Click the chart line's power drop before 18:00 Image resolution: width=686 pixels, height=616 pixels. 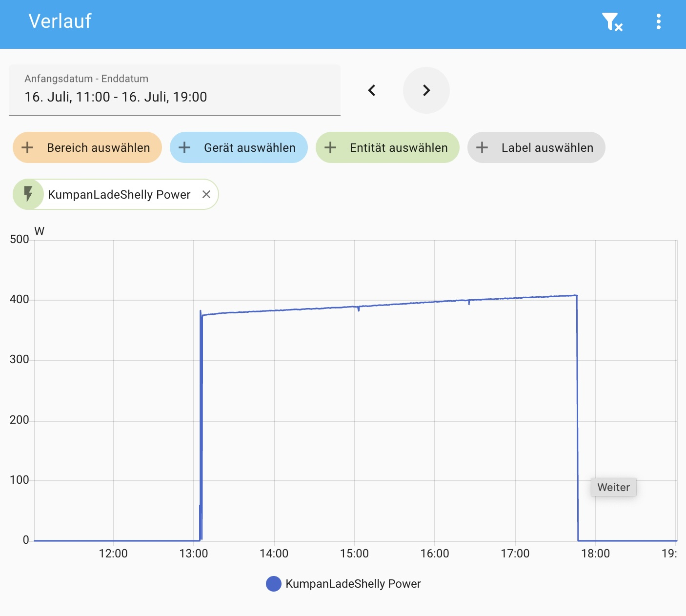point(577,415)
